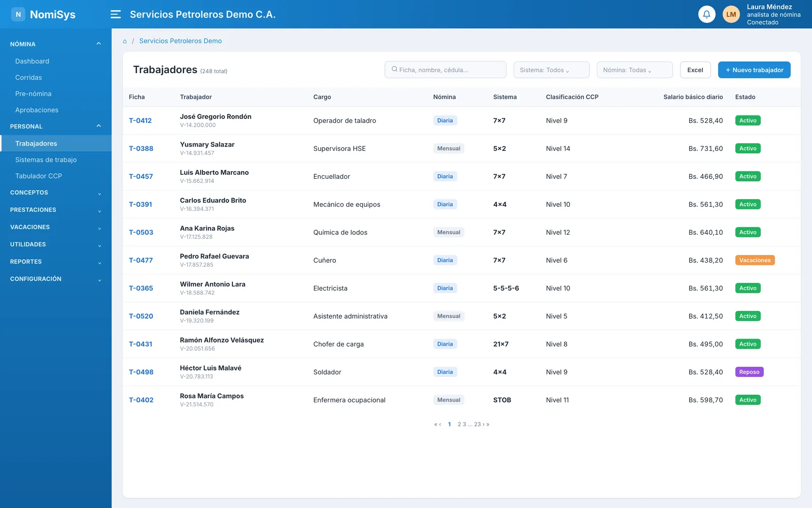This screenshot has height=508, width=812.
Task: Open the Nómina: Todas filter dropdown
Action: click(634, 70)
